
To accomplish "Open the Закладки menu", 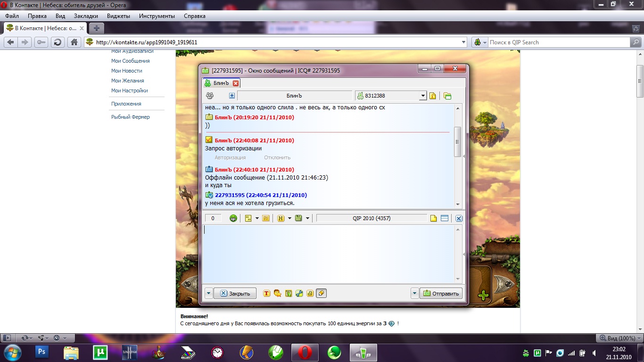I will 86,16.
